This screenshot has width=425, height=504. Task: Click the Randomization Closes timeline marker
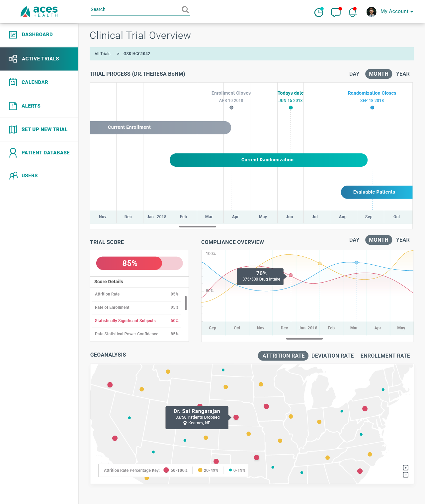pos(372,108)
